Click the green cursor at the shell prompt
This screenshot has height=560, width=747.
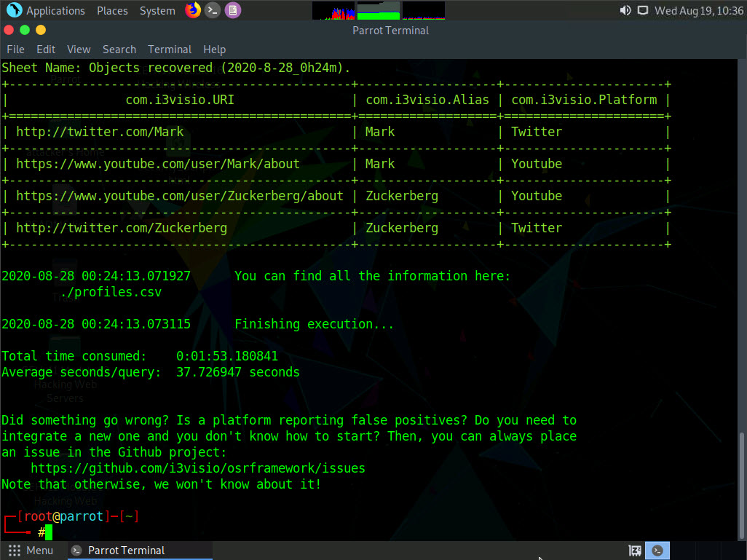pyautogui.click(x=49, y=532)
